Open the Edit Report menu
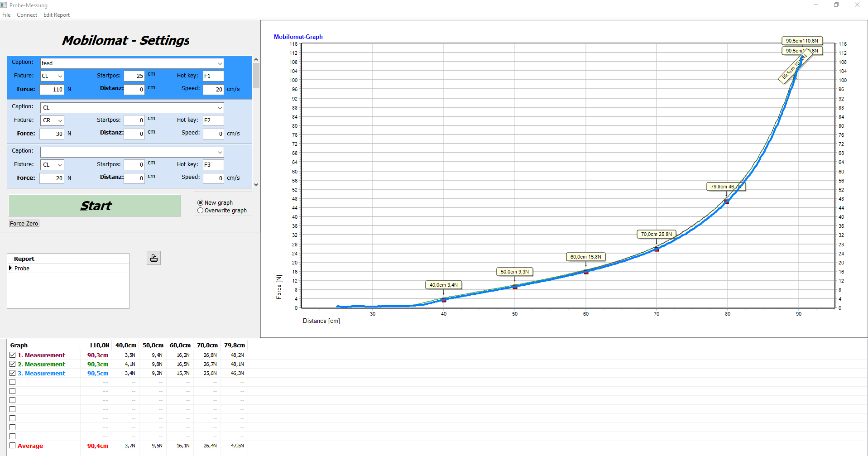868x456 pixels. coord(57,15)
